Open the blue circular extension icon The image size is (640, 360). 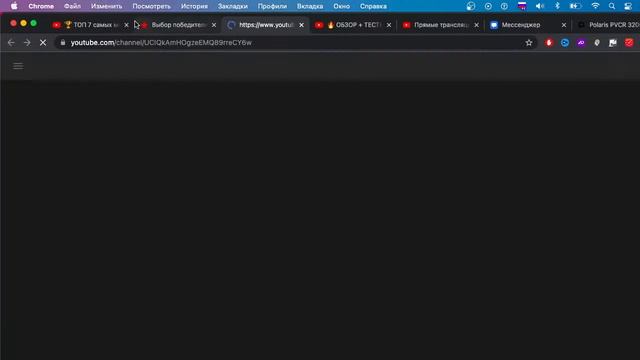coord(564,42)
